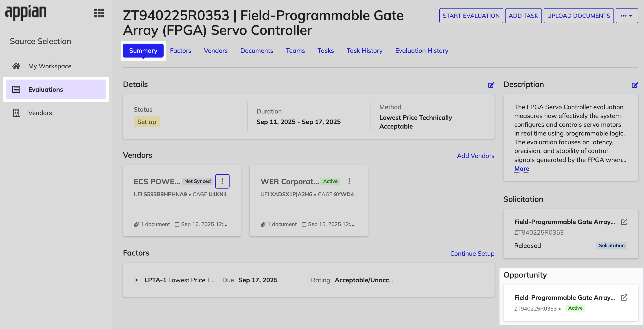Click the Evaluations list icon in sidebar

click(x=16, y=89)
